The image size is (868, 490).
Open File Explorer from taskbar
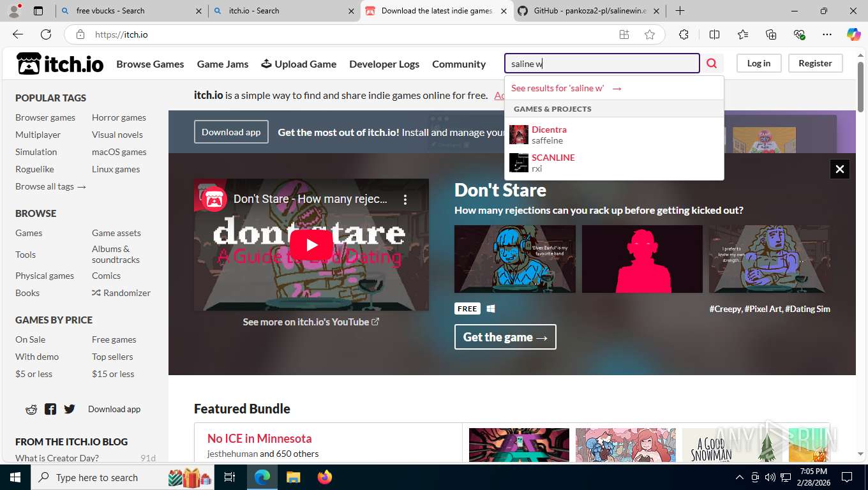coord(293,477)
